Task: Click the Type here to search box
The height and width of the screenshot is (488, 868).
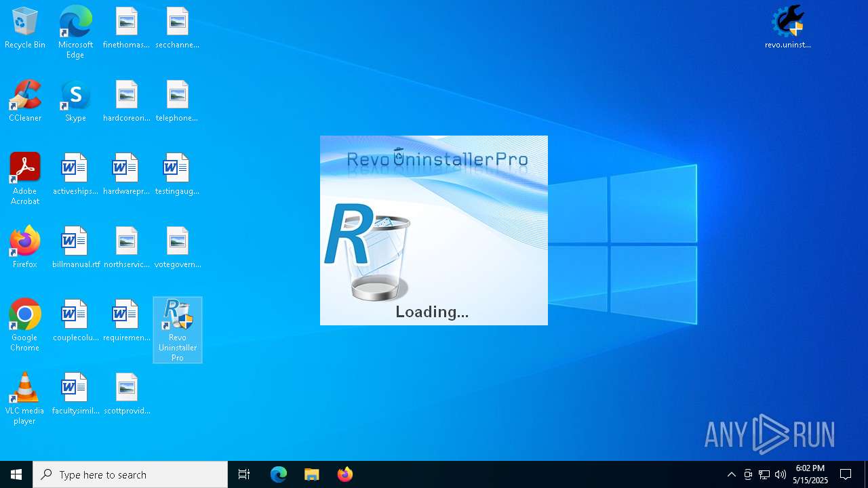Action: click(x=130, y=474)
